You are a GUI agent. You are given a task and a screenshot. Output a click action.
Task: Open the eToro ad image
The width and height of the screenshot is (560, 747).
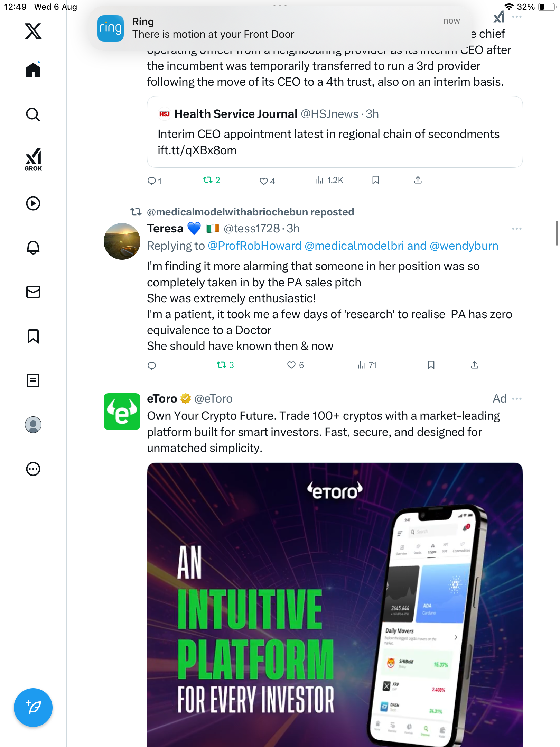[x=335, y=605]
